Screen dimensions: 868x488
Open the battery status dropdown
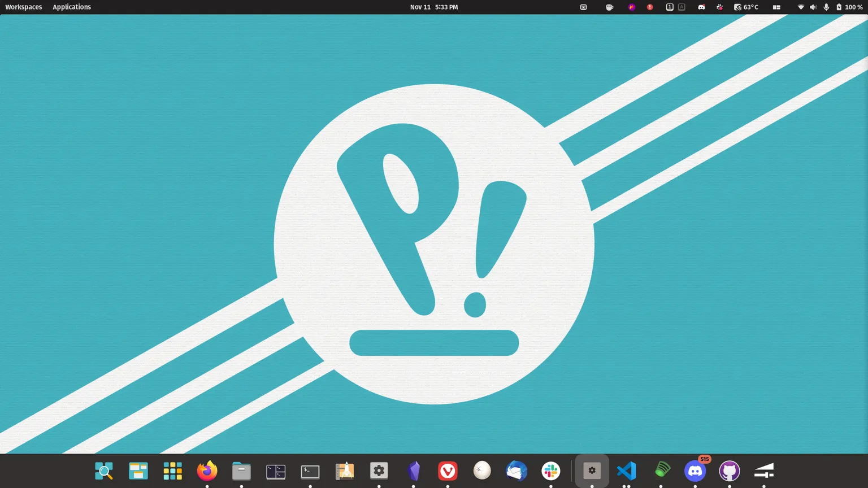(x=845, y=7)
